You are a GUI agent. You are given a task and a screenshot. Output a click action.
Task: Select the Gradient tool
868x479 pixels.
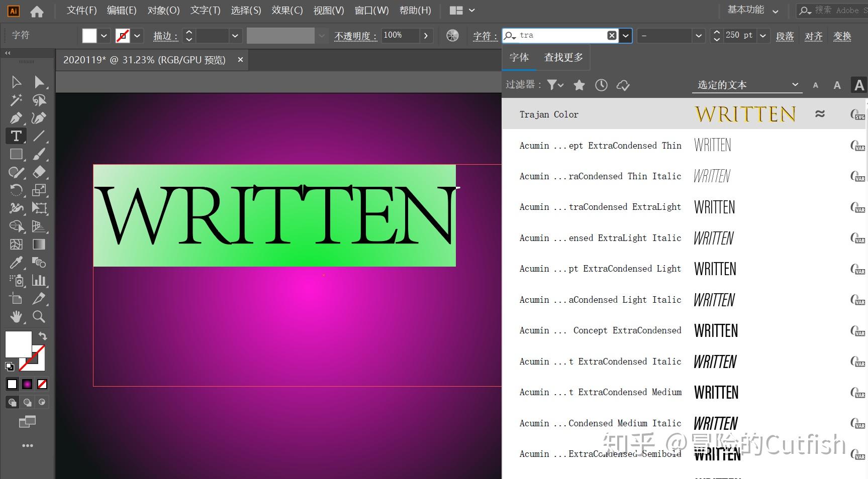click(x=39, y=244)
